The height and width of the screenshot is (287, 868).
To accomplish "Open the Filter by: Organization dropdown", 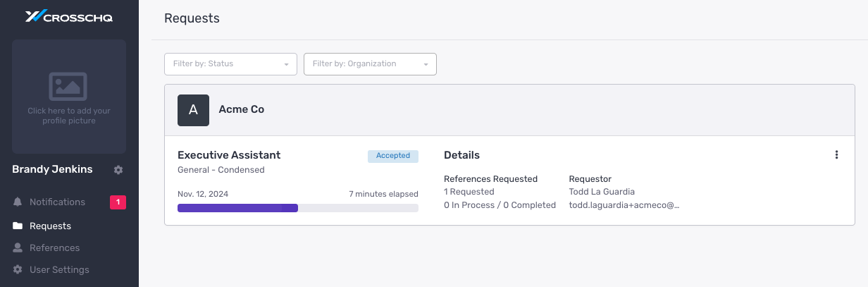I will pyautogui.click(x=370, y=64).
